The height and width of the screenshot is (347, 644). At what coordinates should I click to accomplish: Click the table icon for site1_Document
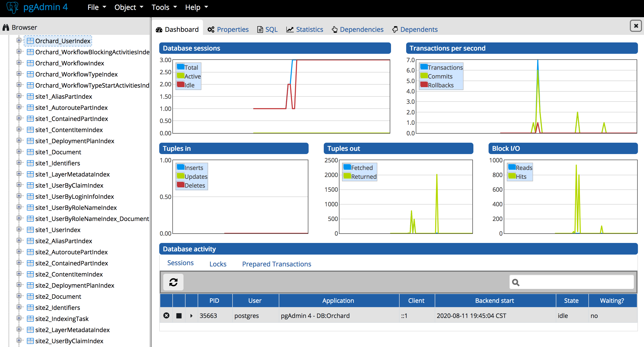click(x=30, y=152)
